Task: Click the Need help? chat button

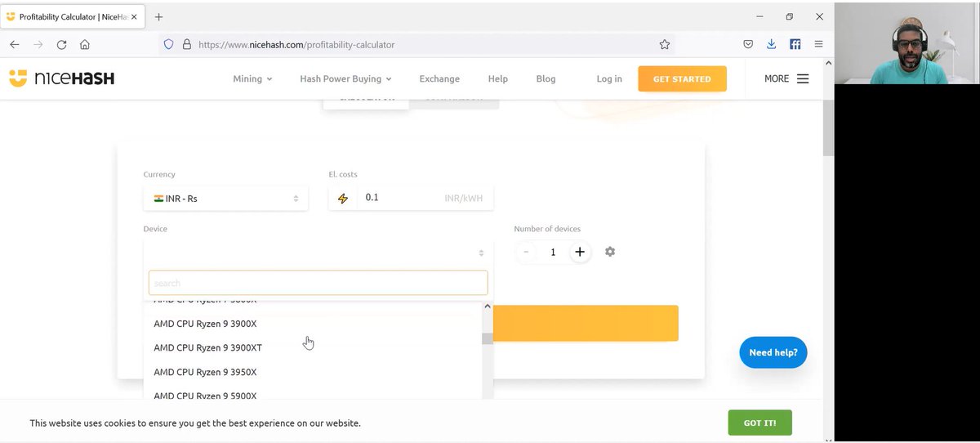Action: (773, 352)
